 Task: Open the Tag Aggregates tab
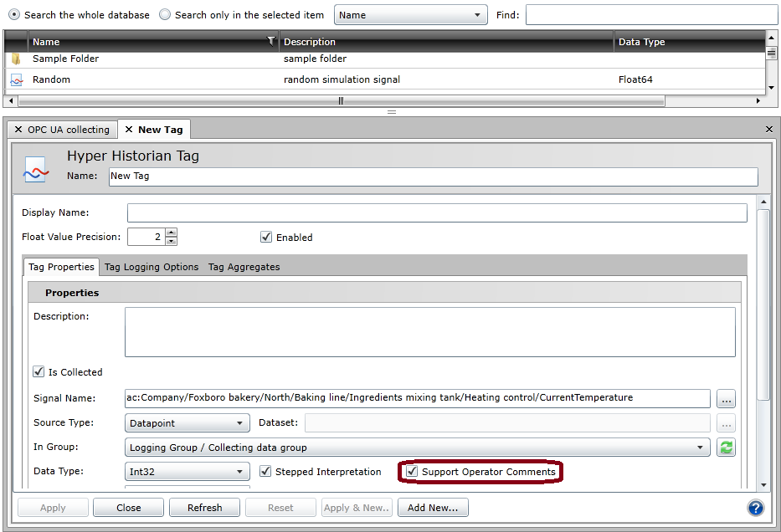click(244, 267)
